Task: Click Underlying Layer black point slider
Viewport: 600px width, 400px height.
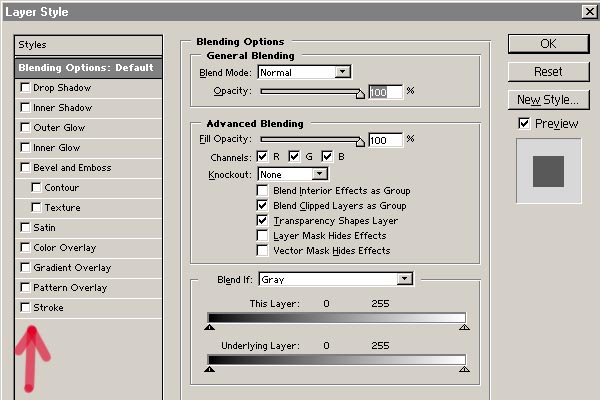Action: pos(209,369)
